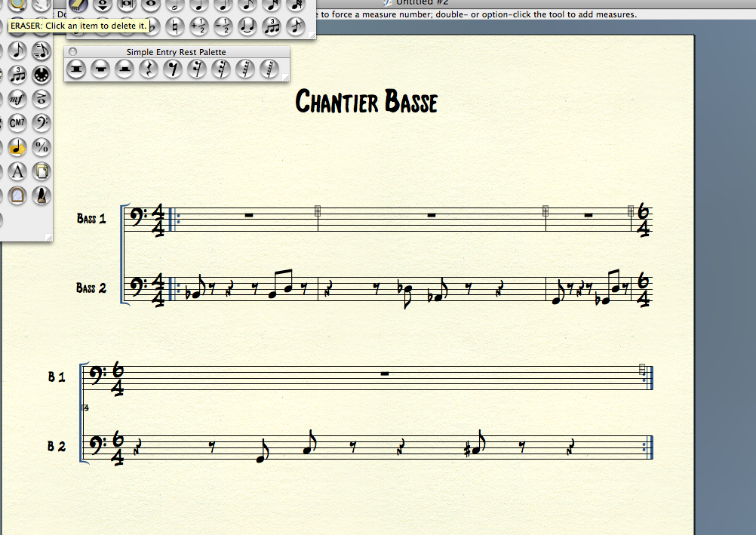This screenshot has height=535, width=756.
Task: Select the double whole rest button
Action: (x=75, y=69)
